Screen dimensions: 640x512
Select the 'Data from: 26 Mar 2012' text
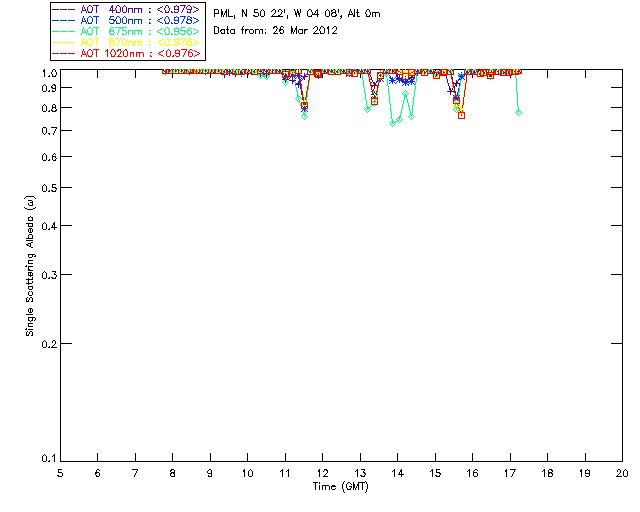point(275,31)
